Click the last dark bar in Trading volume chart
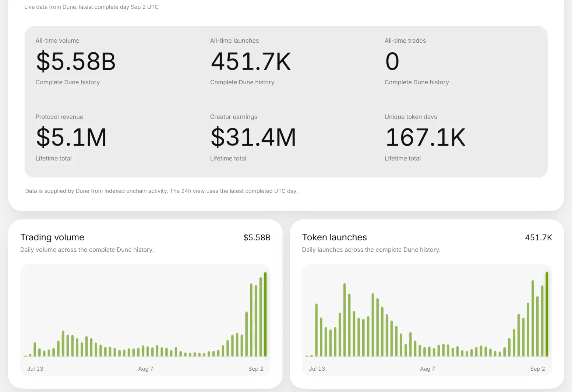 [x=265, y=314]
